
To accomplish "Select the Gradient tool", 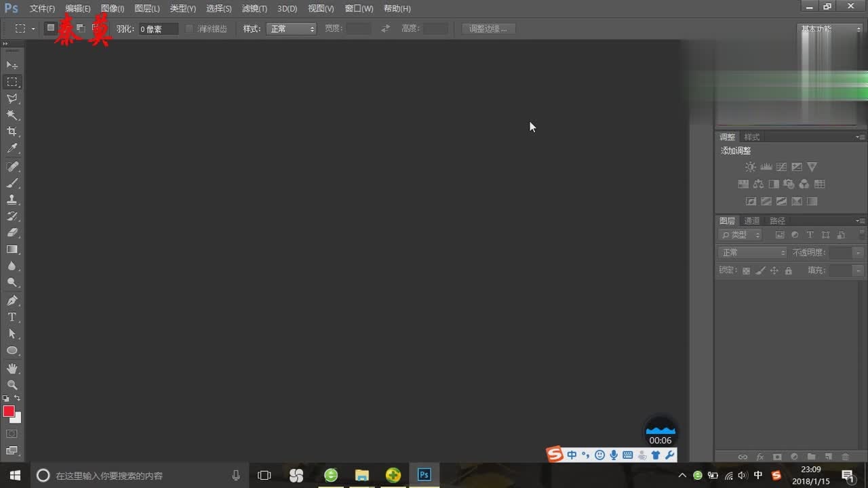I will pos(12,249).
